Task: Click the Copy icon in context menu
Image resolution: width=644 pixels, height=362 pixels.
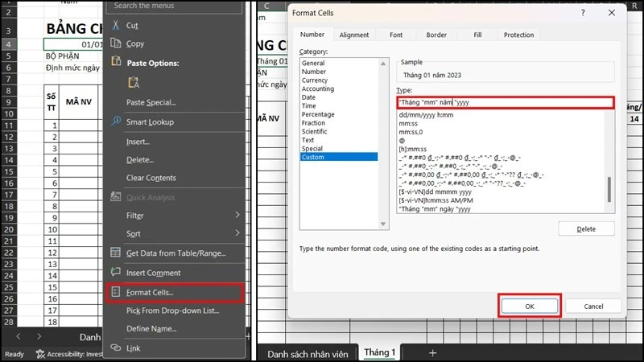Action: point(115,43)
